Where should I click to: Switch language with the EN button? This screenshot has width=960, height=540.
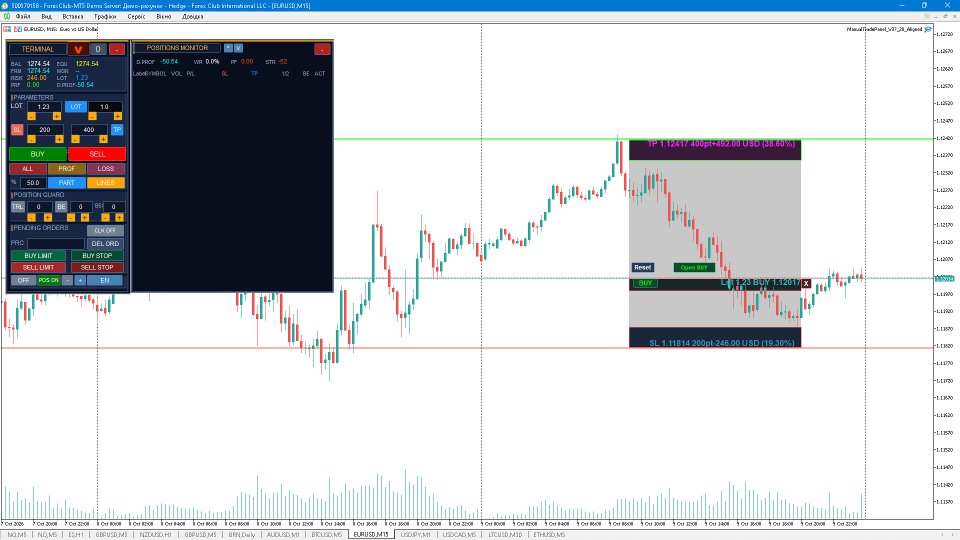(105, 280)
